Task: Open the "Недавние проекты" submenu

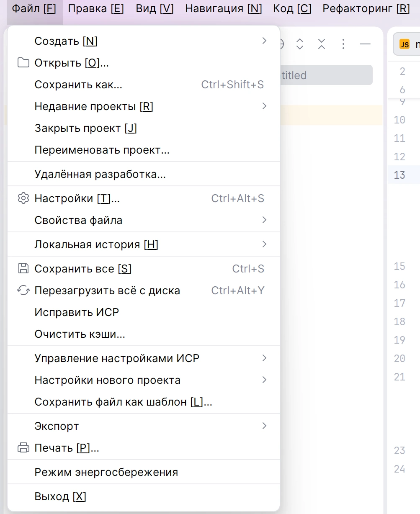Action: (264, 106)
